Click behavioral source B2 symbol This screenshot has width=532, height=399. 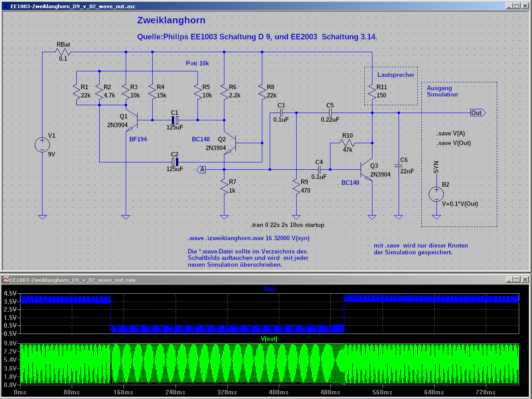[436, 194]
